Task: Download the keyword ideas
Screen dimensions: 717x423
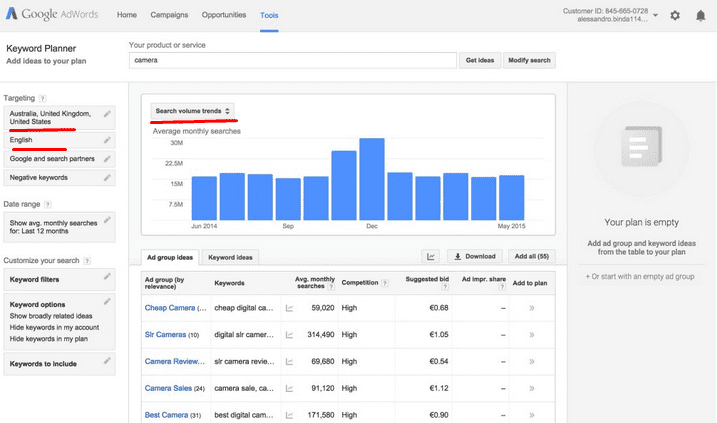Action: (475, 257)
